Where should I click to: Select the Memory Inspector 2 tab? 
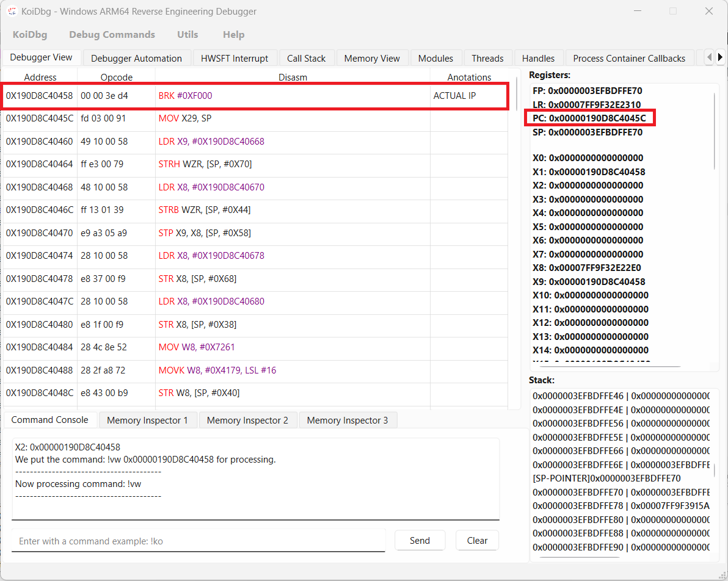247,420
